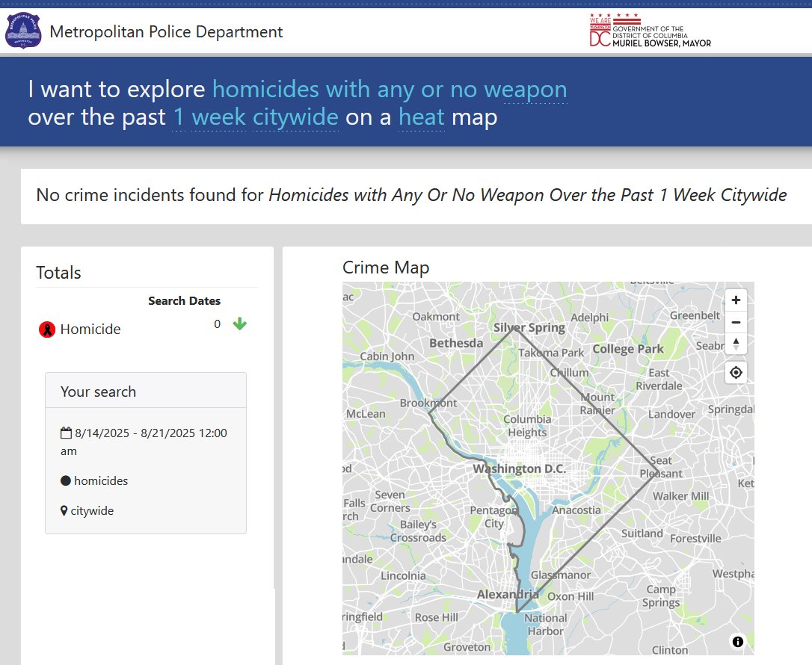The image size is (812, 665).
Task: Change the map type 'heat'
Action: pyautogui.click(x=422, y=117)
